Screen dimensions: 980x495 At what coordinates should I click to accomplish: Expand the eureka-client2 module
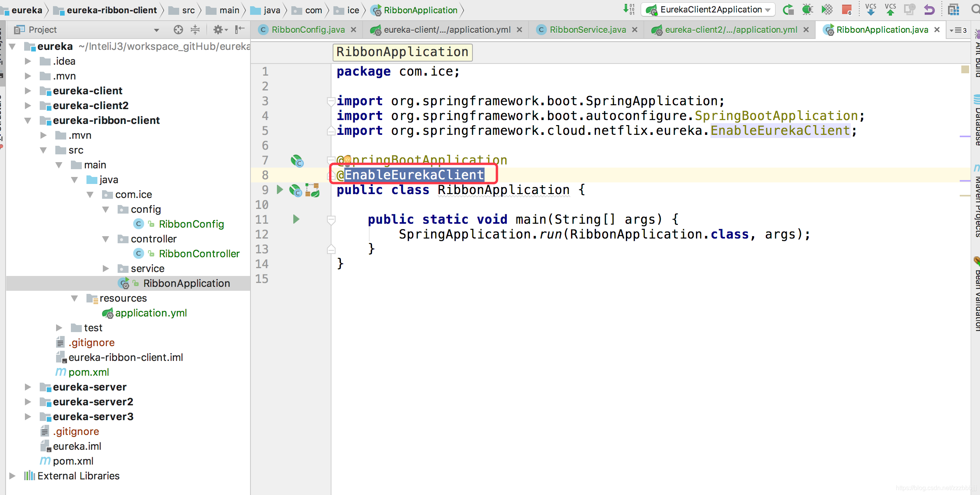point(28,106)
